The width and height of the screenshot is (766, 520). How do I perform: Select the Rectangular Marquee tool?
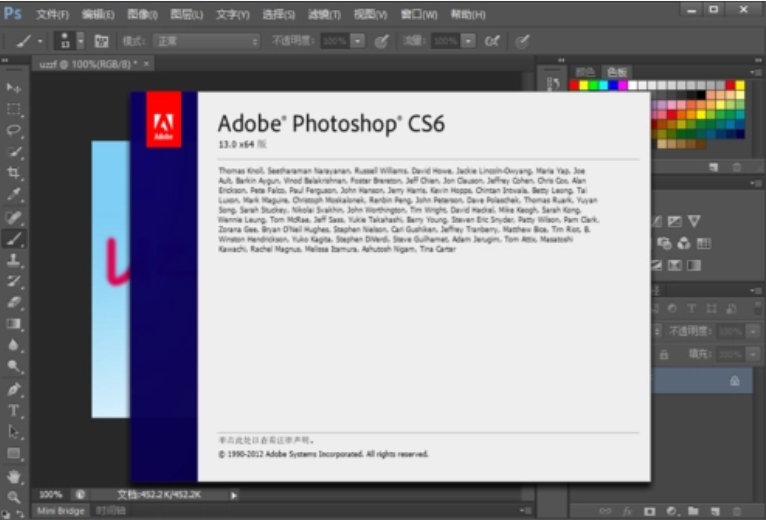pos(15,108)
